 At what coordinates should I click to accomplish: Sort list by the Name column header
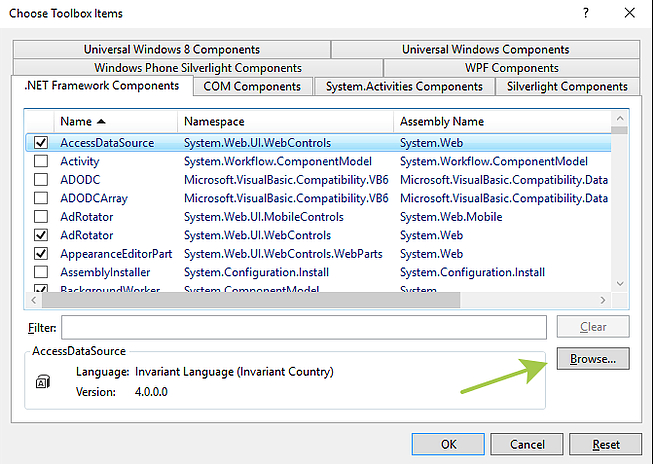115,121
